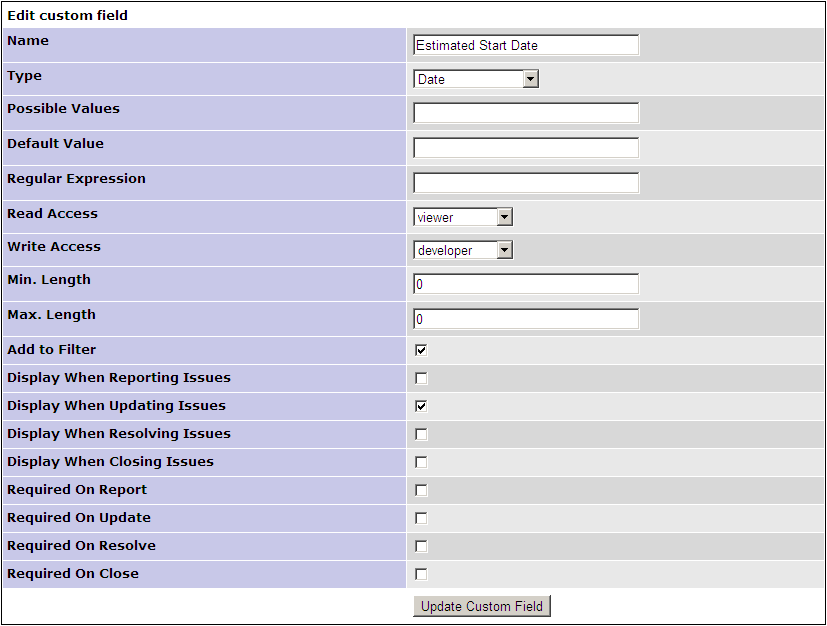Uncheck the Add to Filter checkbox
Image resolution: width=827 pixels, height=626 pixels.
click(421, 350)
